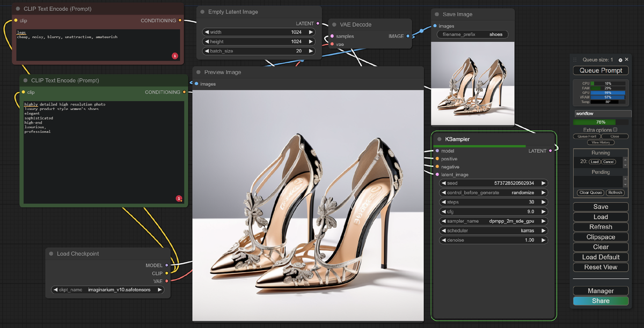Click the Preview Image node collapse dot
The height and width of the screenshot is (328, 644).
coord(199,72)
